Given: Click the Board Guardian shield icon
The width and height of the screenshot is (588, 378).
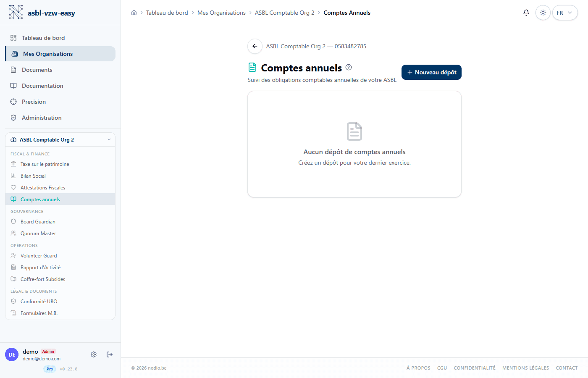Looking at the screenshot, I should tap(13, 222).
